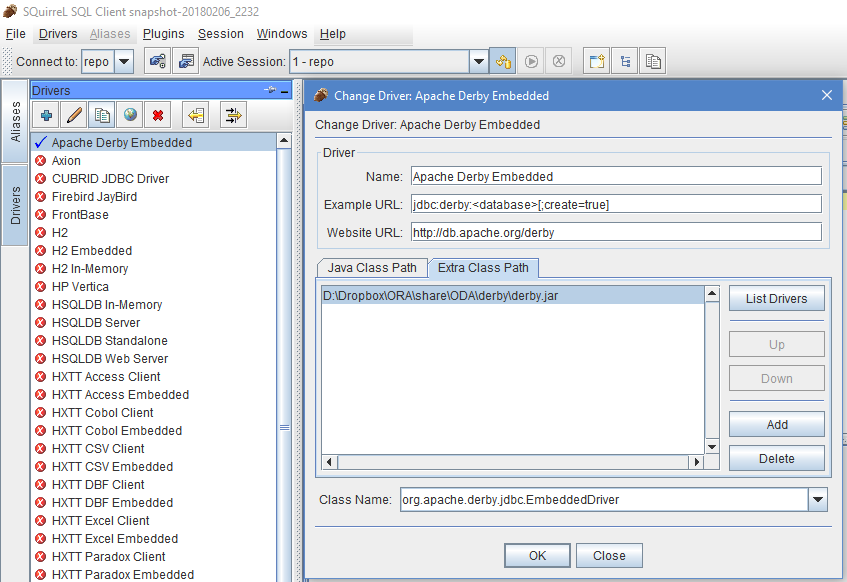The height and width of the screenshot is (582, 847).
Task: Click the pin icon in Drivers panel header
Action: coord(270,90)
